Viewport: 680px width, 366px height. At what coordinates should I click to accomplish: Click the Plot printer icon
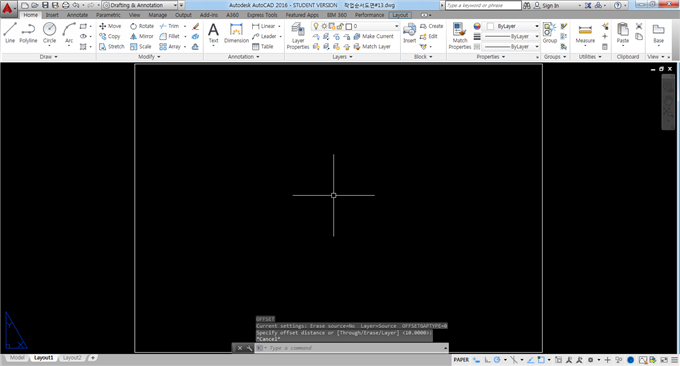[x=65, y=5]
